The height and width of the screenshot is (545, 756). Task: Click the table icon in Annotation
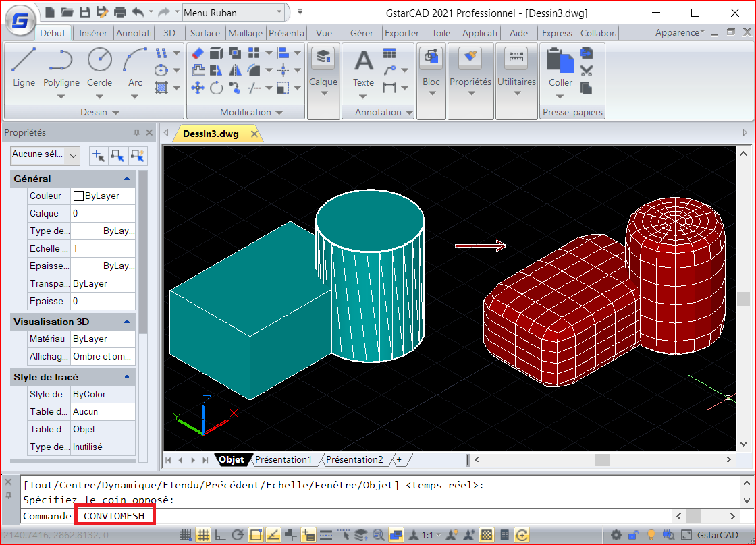coord(389,53)
